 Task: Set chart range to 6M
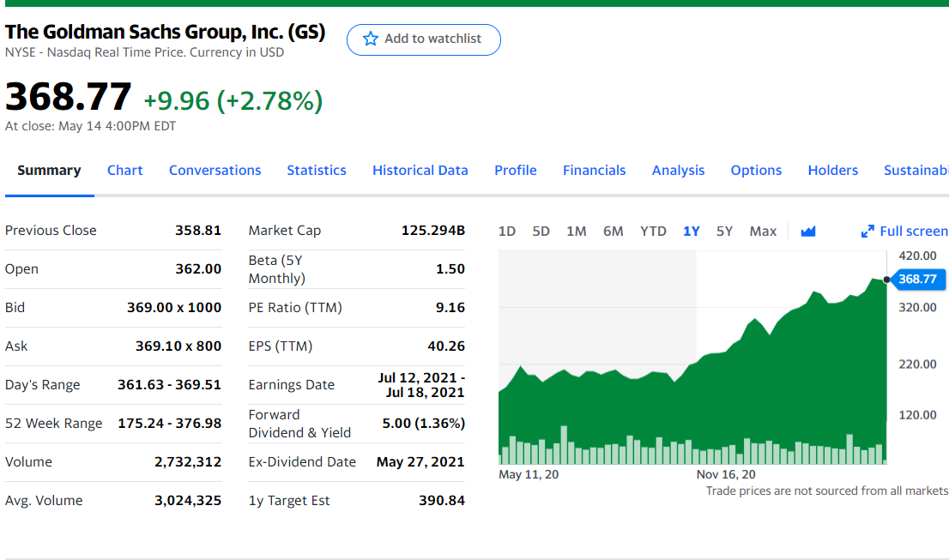click(613, 231)
